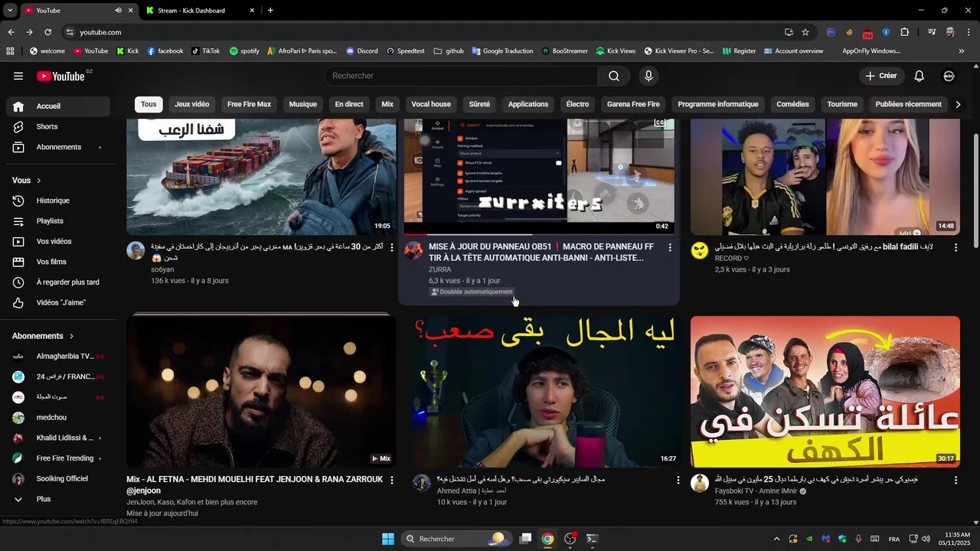Mute the YouTube tab audio icon

pyautogui.click(x=118, y=11)
